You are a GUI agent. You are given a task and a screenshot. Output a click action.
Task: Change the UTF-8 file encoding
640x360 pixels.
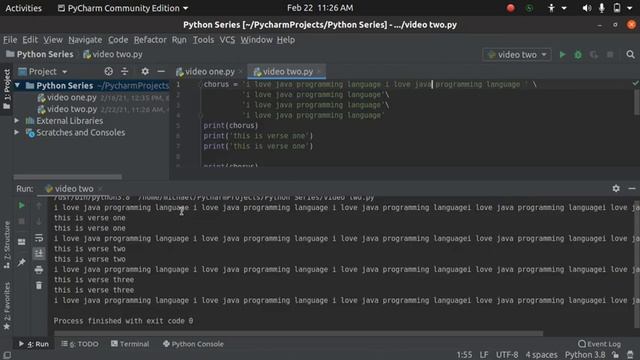click(x=507, y=355)
